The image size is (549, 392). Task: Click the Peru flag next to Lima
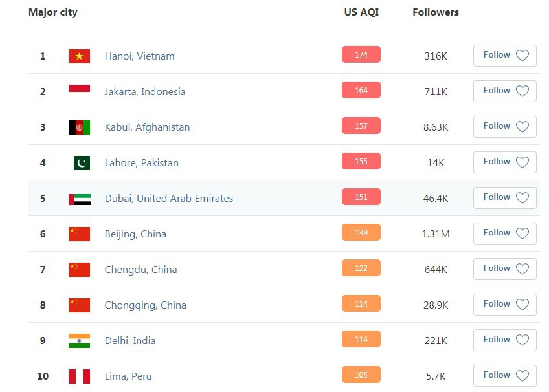(79, 376)
